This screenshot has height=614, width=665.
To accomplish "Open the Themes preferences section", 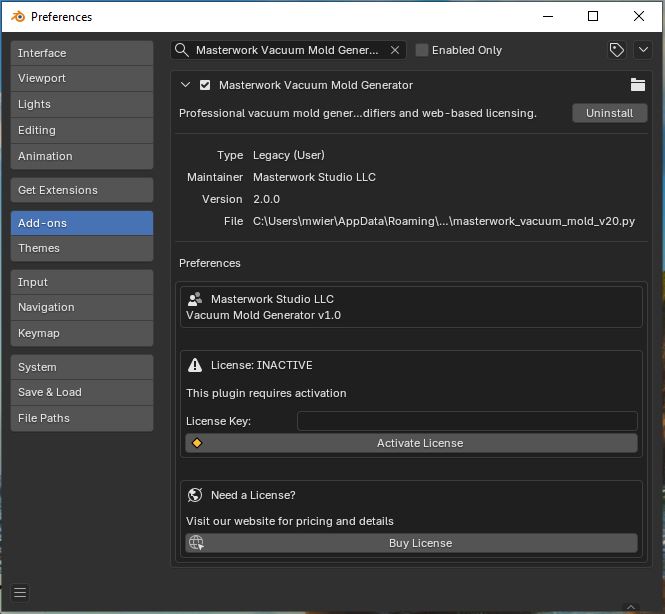I will point(82,248).
